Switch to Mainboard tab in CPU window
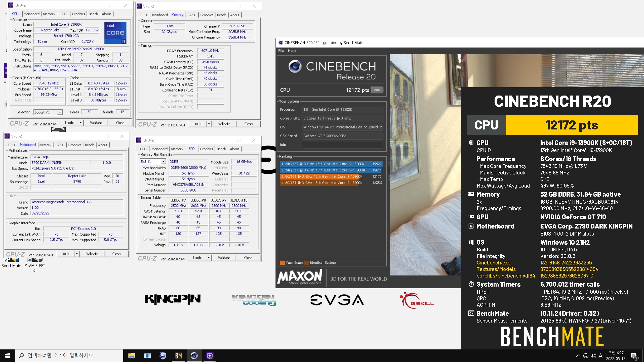644x362 pixels. pos(31,14)
